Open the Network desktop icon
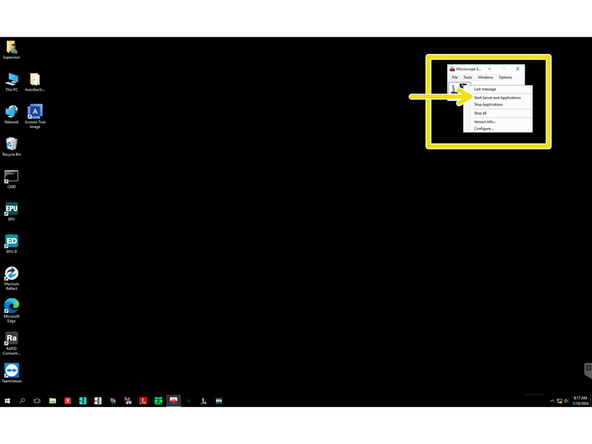This screenshot has width=592, height=444. coord(11,114)
